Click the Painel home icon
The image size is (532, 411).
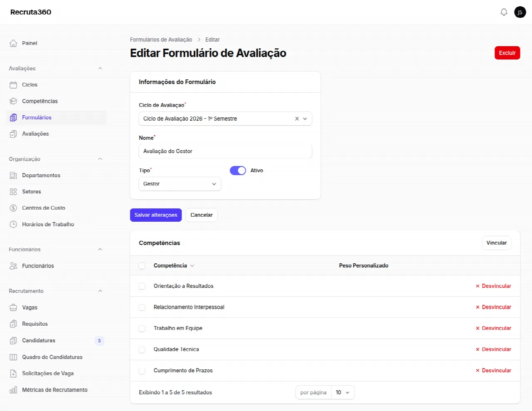coord(13,43)
